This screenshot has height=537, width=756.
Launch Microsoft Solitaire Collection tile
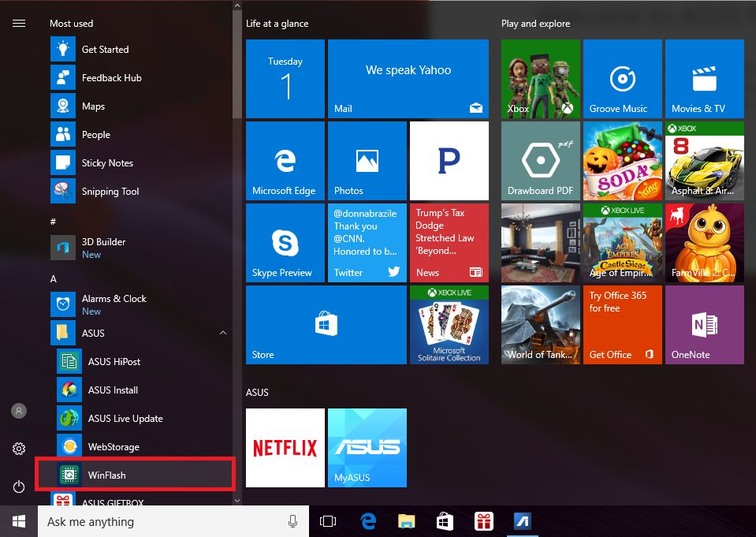[x=449, y=325]
